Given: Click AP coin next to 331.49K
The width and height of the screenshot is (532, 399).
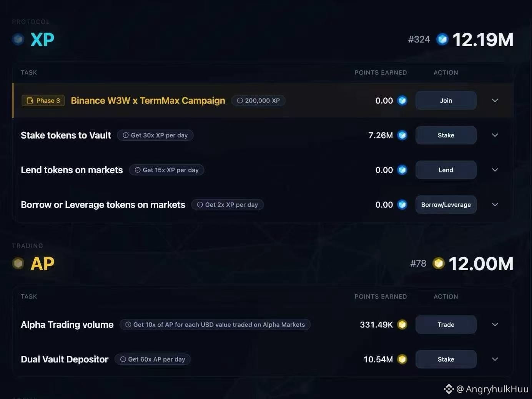Looking at the screenshot, I should coord(402,324).
